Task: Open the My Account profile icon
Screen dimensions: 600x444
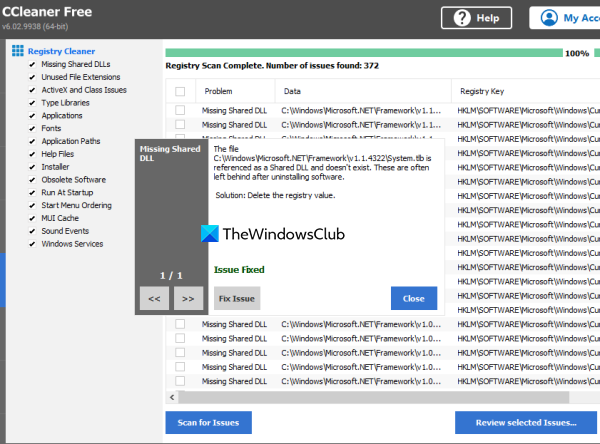Action: coord(549,18)
